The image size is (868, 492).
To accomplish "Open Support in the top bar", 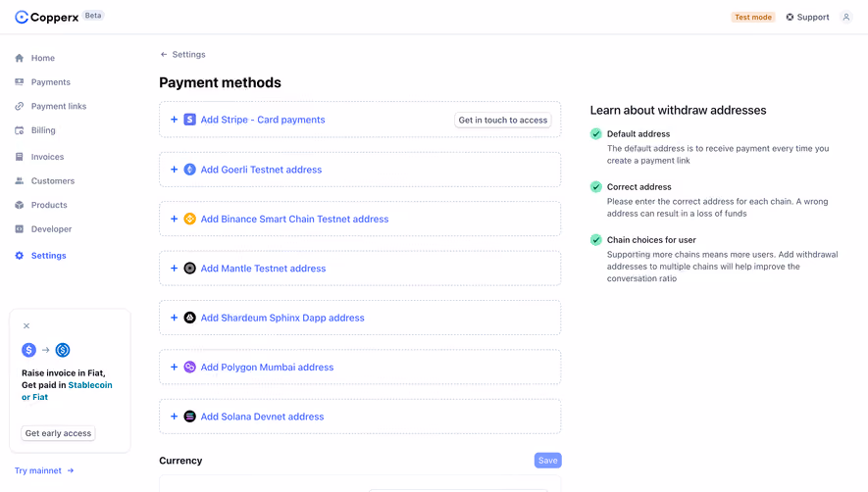I will coord(807,18).
